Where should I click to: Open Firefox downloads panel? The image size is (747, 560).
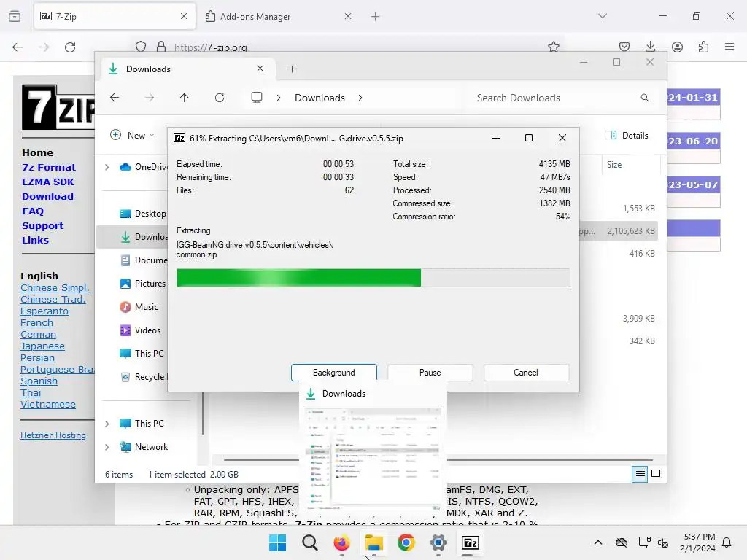(650, 47)
